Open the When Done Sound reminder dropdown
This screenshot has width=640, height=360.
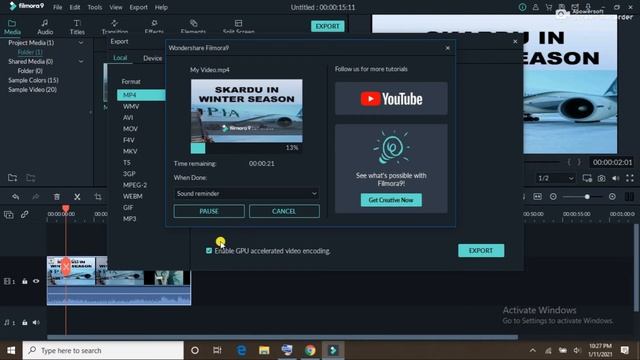click(247, 193)
